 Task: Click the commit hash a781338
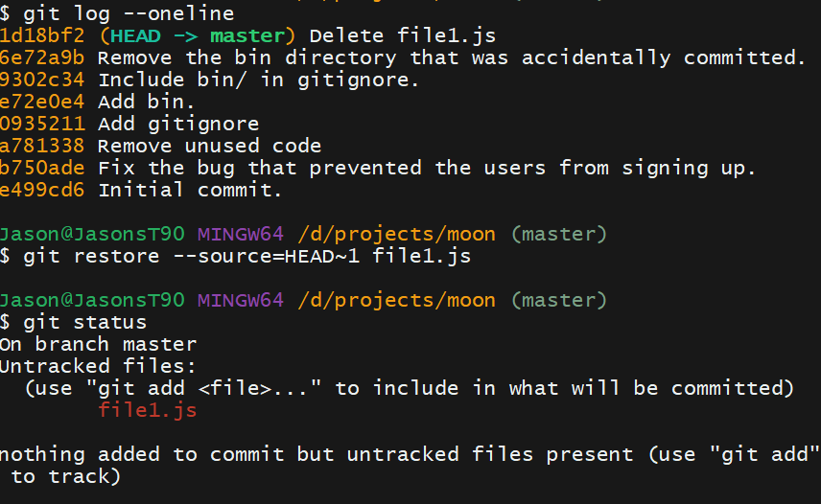click(x=42, y=147)
